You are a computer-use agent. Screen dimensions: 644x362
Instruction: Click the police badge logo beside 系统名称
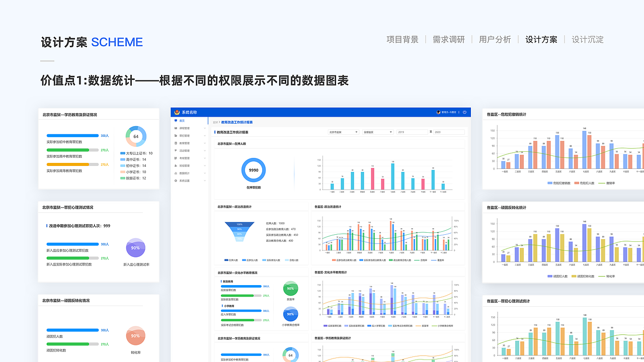tap(177, 112)
